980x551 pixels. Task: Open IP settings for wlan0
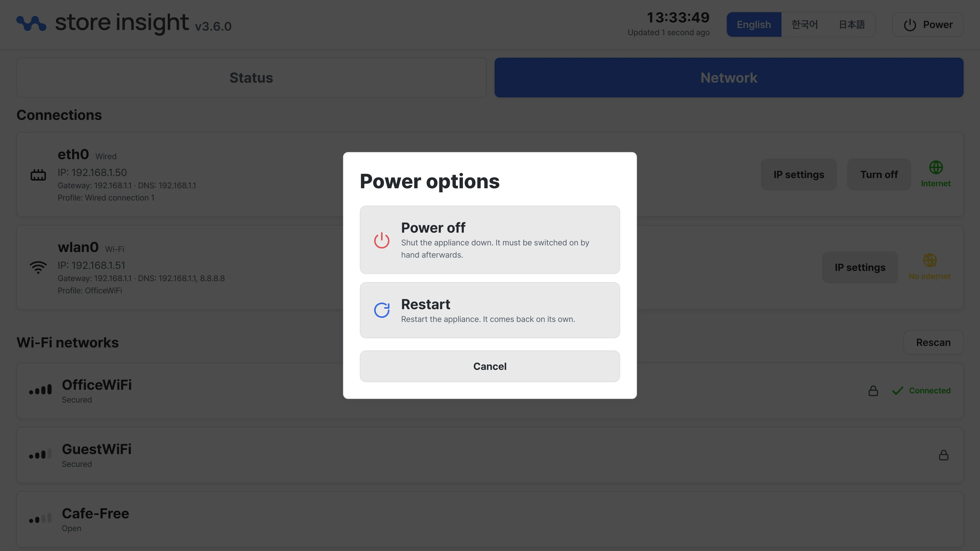click(860, 267)
